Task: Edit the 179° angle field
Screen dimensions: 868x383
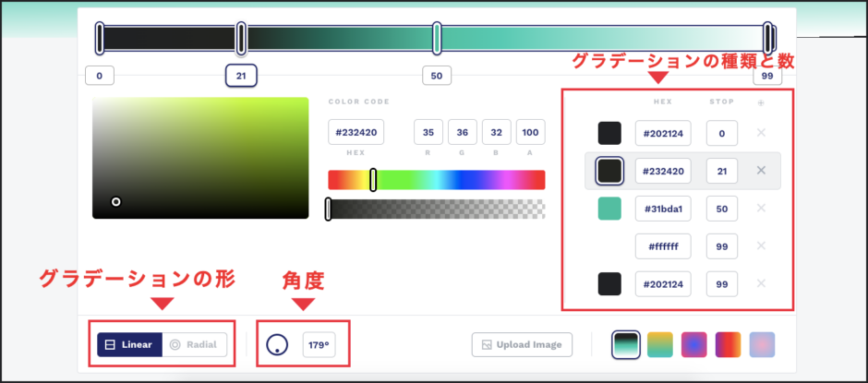Action: point(319,345)
